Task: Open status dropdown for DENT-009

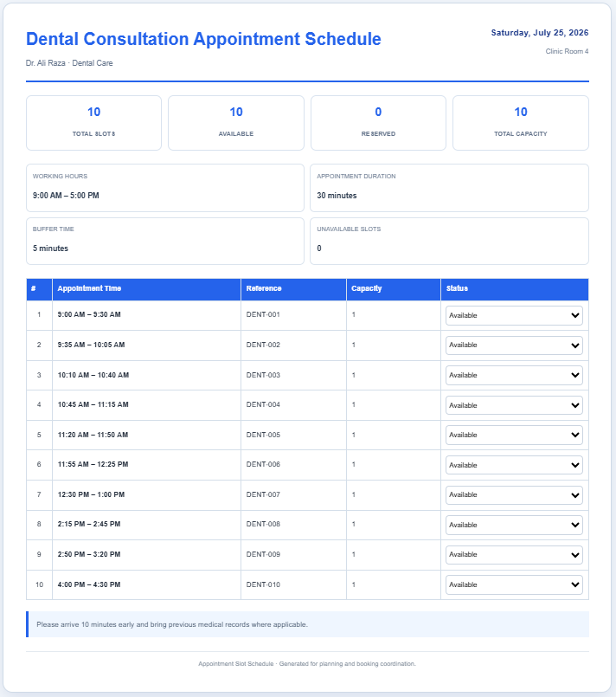Action: (x=514, y=555)
